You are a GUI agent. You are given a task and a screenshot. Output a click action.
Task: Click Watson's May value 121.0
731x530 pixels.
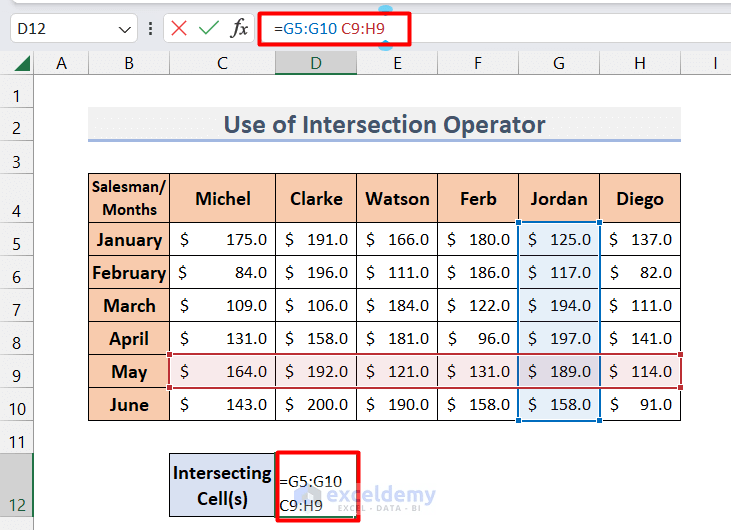[x=397, y=372]
